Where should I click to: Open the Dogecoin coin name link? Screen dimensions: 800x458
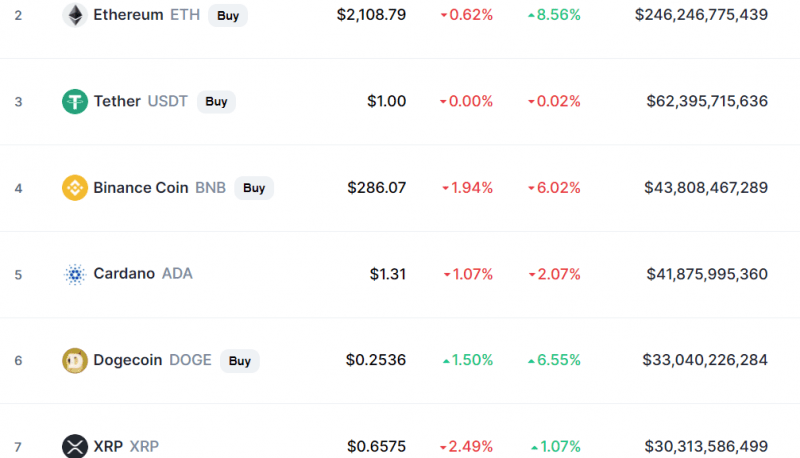pyautogui.click(x=128, y=360)
